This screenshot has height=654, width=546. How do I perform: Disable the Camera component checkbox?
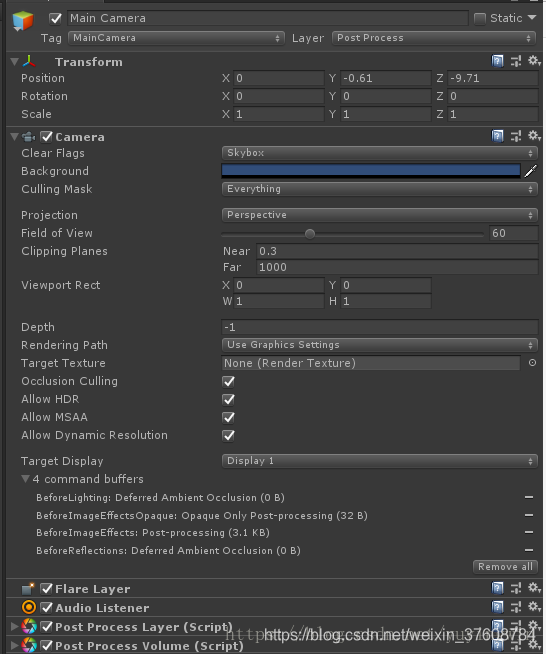coord(47,136)
